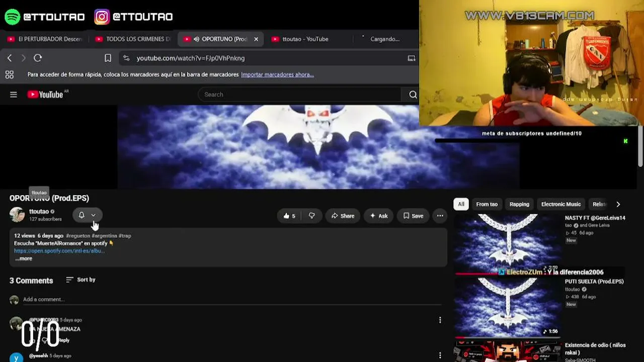The width and height of the screenshot is (644, 362).
Task: Click Importar marcadores ahora link
Action: click(277, 75)
